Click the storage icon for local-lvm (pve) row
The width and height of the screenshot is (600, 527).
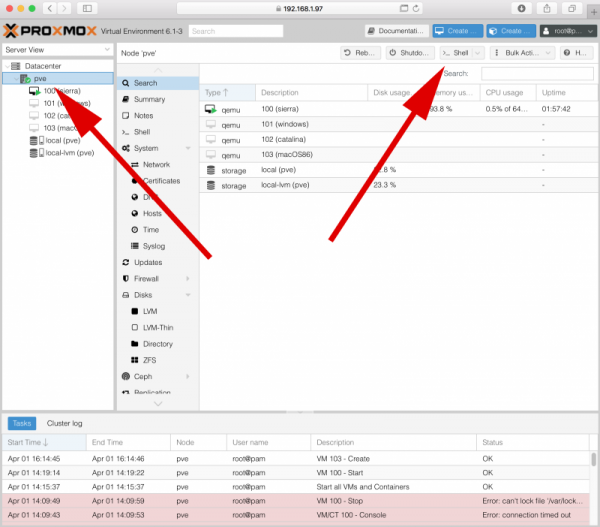tap(211, 186)
